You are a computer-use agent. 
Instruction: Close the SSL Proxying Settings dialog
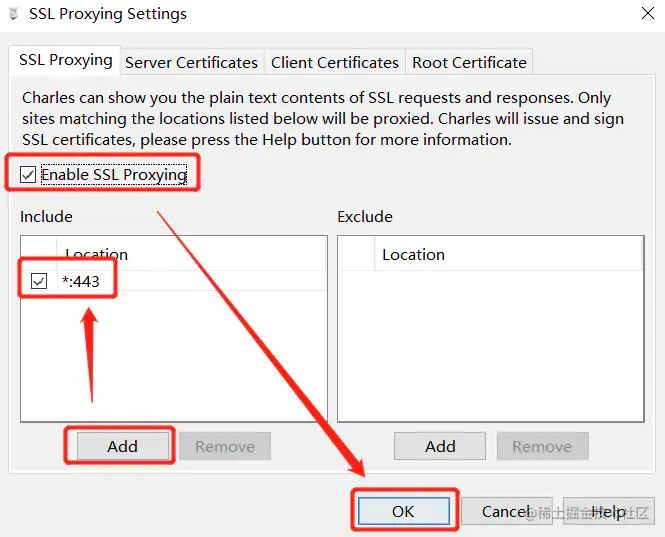point(648,14)
